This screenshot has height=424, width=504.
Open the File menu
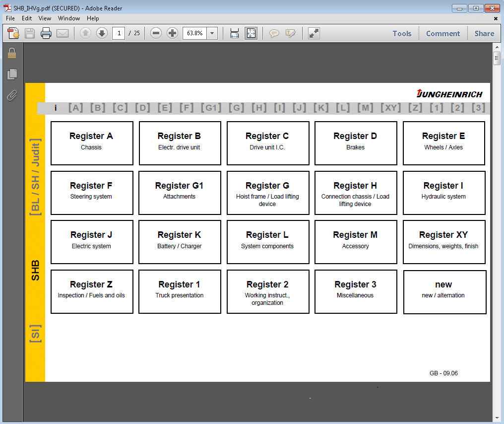tap(10, 18)
